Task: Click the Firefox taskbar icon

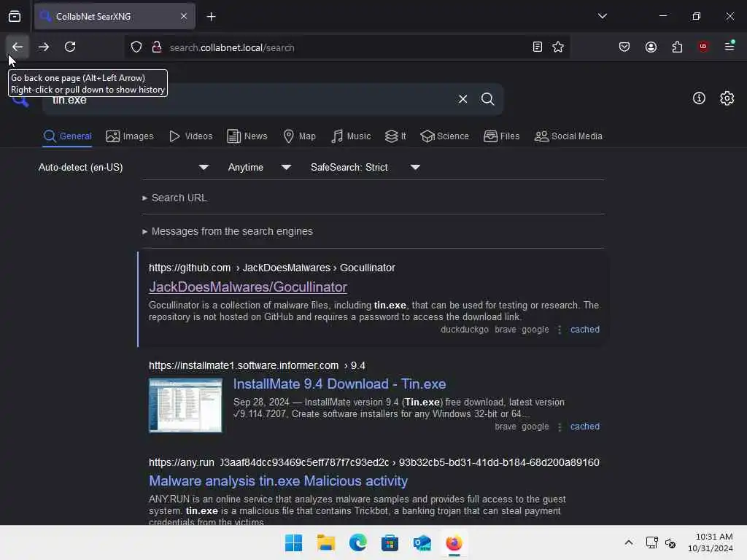Action: [x=454, y=542]
